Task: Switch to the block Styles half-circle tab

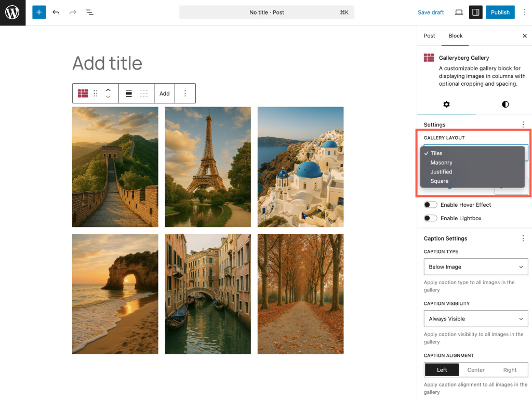Action: [505, 104]
